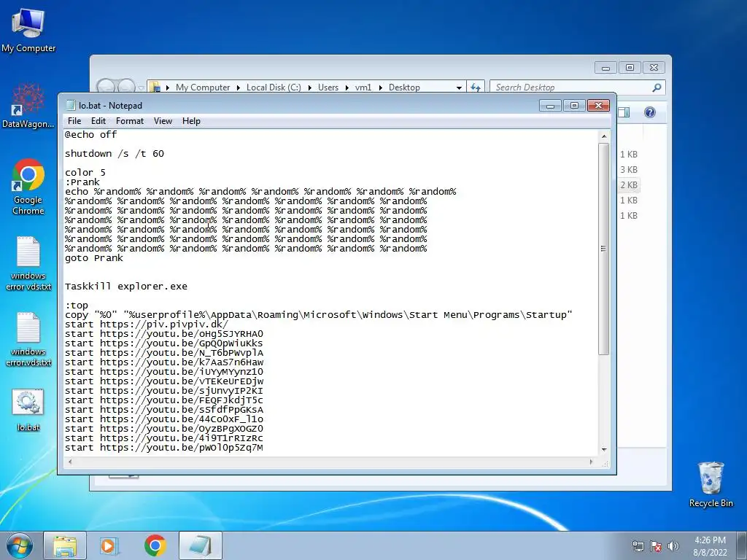Click the Notepad horizontal scrollbar right arrow
This screenshot has height=560, width=747.
coord(591,462)
